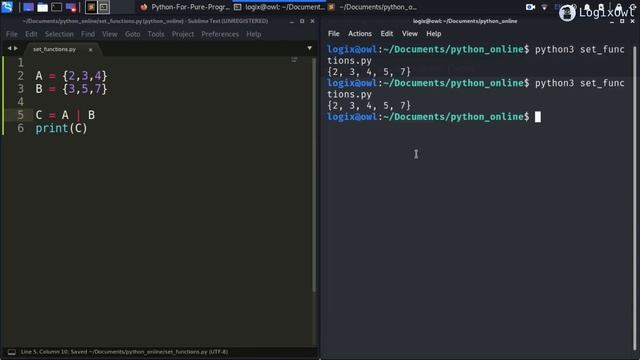Viewport: 640px width, 360px height.
Task: Select logix@owl terminal taskbar entry
Action: (x=279, y=7)
